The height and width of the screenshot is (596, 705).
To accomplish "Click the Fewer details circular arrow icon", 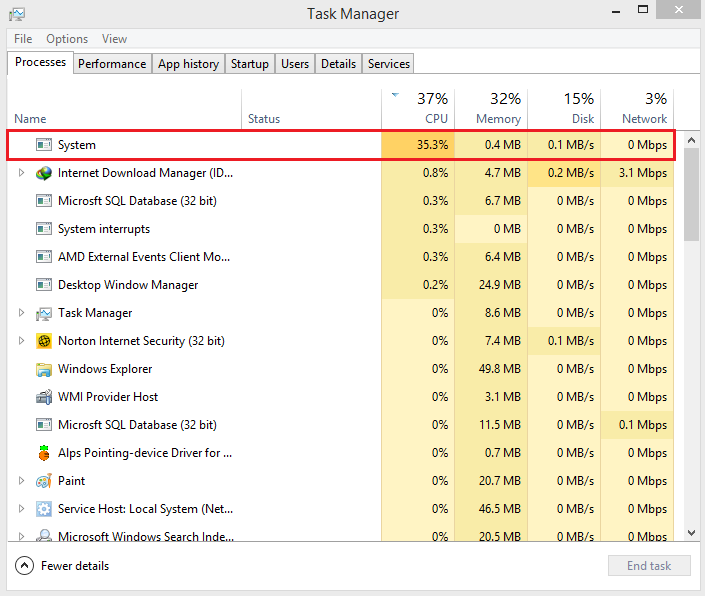I will pos(24,565).
